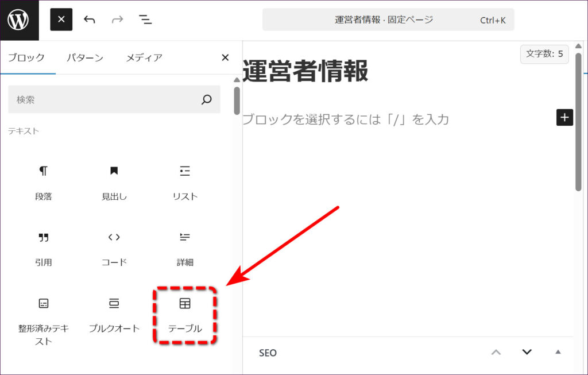Screen dimensions: 588x375
Task: Switch to the ブロック tab
Action: point(26,57)
